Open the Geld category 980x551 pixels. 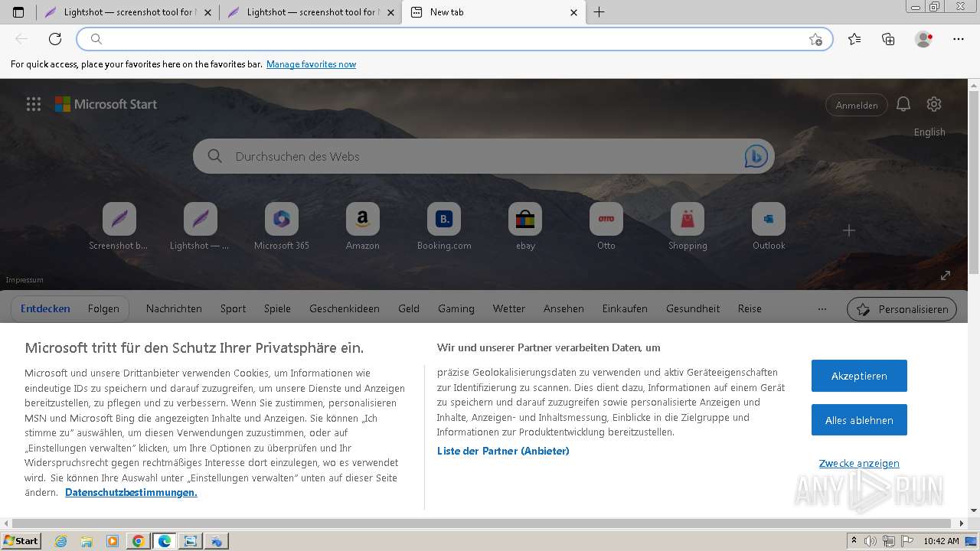click(x=409, y=309)
